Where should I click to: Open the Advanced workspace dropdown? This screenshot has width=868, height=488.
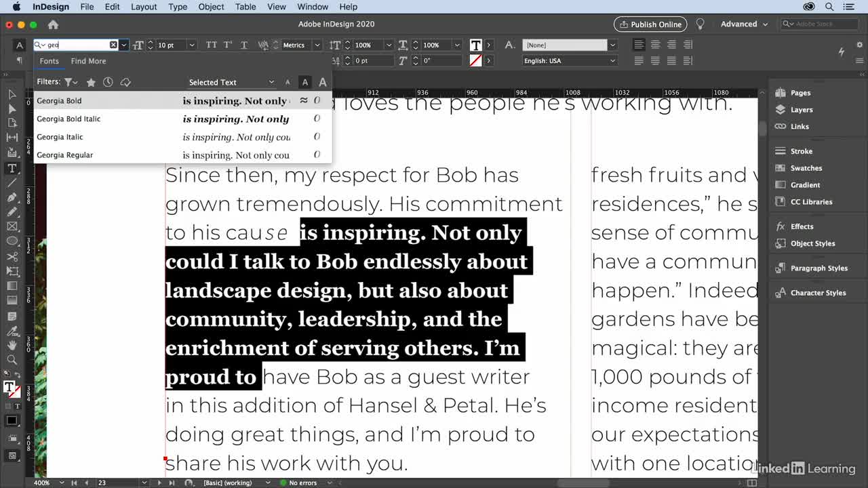click(x=744, y=24)
